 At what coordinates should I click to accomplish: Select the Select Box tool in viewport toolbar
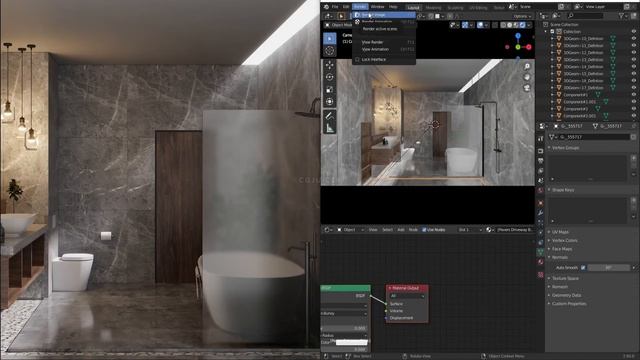point(330,38)
